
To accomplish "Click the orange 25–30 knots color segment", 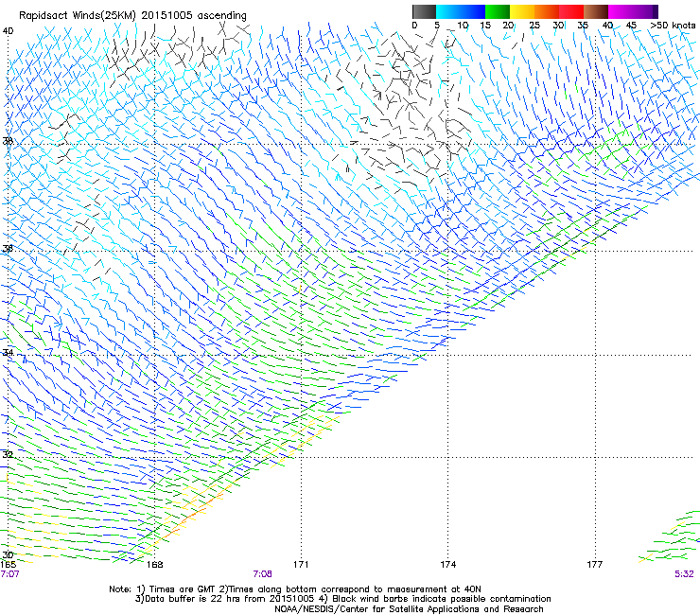I will (547, 11).
